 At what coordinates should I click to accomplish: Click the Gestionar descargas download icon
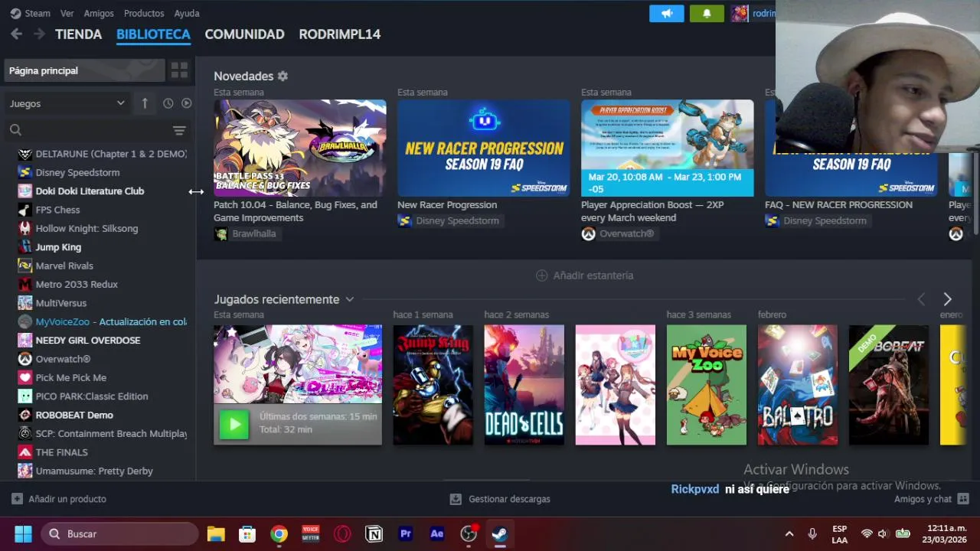[456, 499]
